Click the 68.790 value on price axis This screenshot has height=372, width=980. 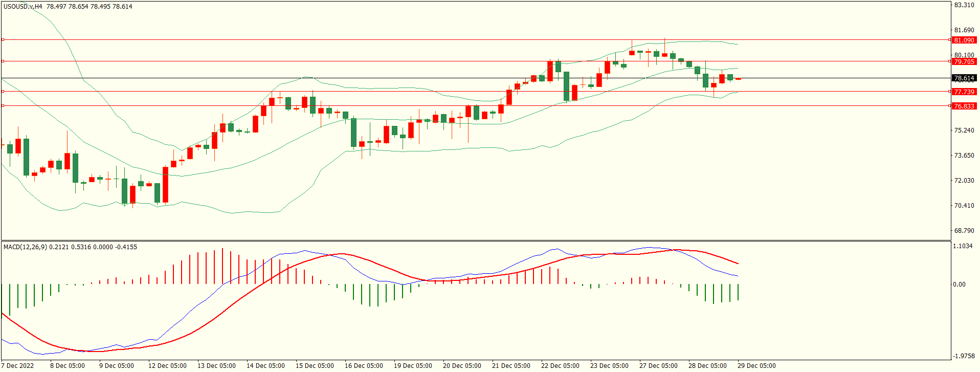964,231
